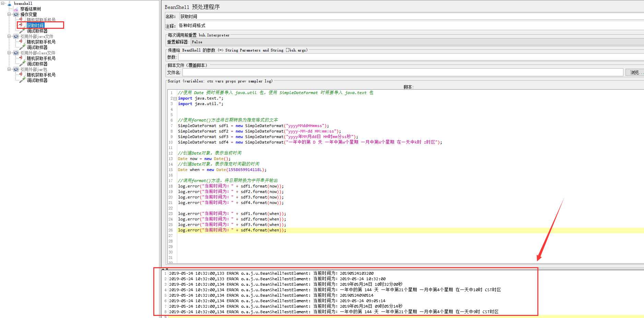Collapse the 引用外部java文件 thread group
The image size is (644, 318).
pyautogui.click(x=9, y=36)
